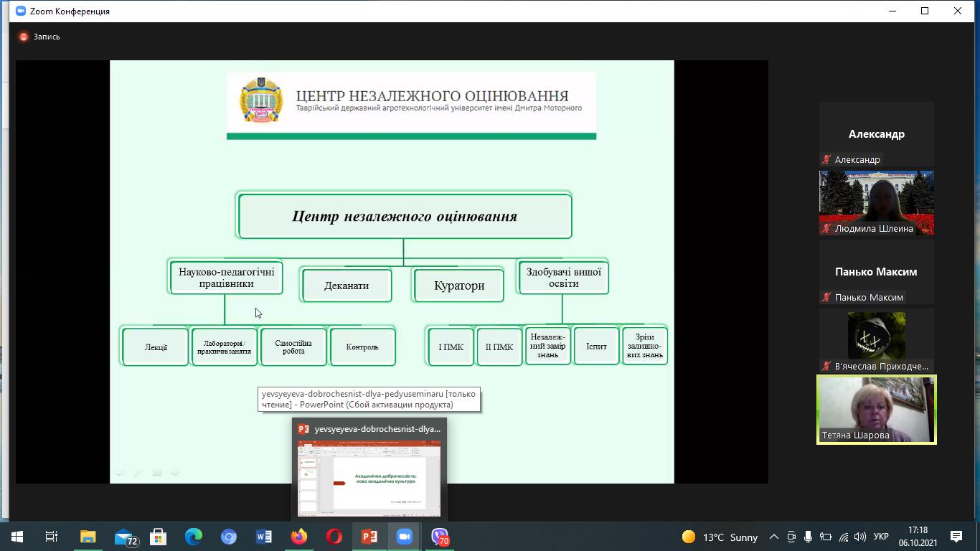Open the clock and calendar showing 17:18

click(x=918, y=537)
